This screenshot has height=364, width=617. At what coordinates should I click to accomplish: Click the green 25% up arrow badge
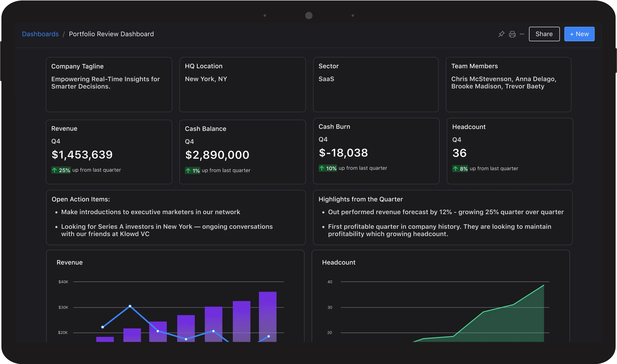(61, 170)
